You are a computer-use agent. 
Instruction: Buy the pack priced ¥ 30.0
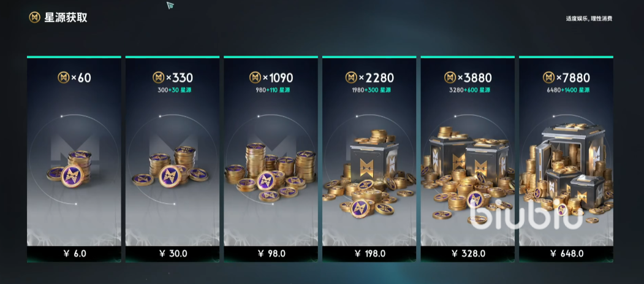173,253
